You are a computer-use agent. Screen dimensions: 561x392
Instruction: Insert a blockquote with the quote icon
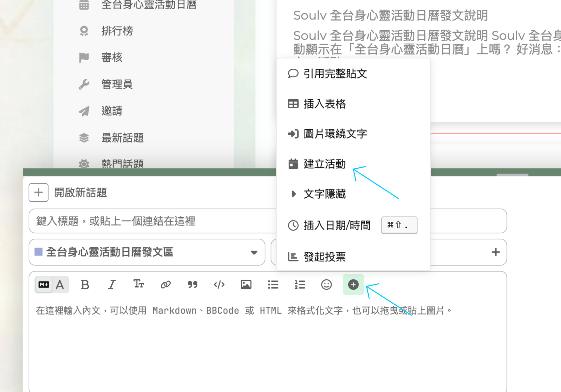(192, 285)
